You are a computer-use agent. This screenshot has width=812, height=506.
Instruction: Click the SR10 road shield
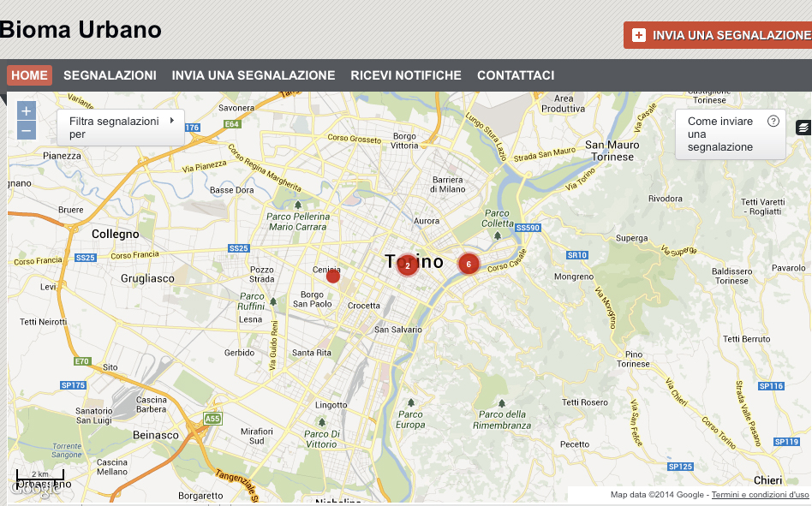(x=577, y=255)
